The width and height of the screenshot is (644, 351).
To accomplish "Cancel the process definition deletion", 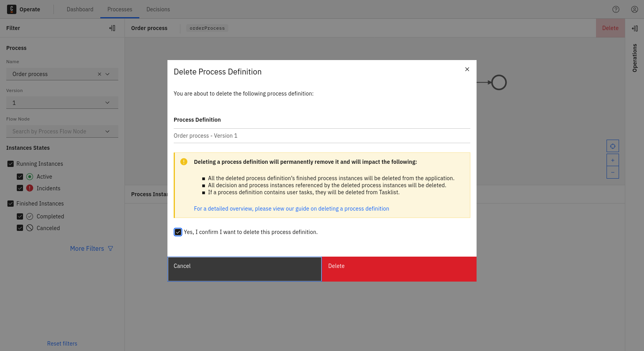I will coord(244,269).
